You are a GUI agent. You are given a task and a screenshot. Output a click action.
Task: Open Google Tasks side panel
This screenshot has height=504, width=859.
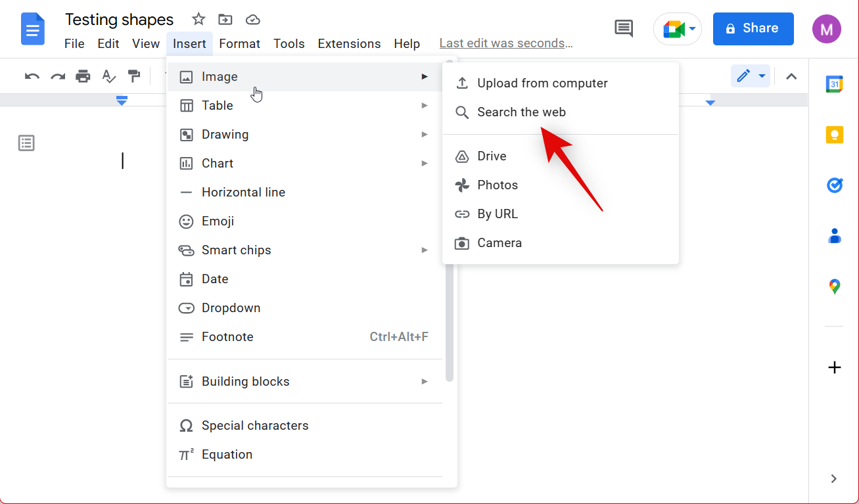(834, 185)
